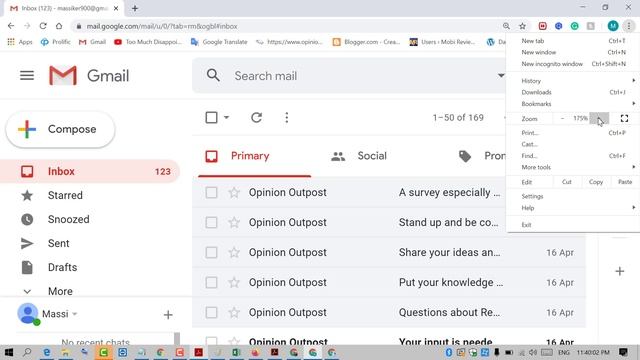Click the zoom magnifier icon in address bar

[x=507, y=26]
